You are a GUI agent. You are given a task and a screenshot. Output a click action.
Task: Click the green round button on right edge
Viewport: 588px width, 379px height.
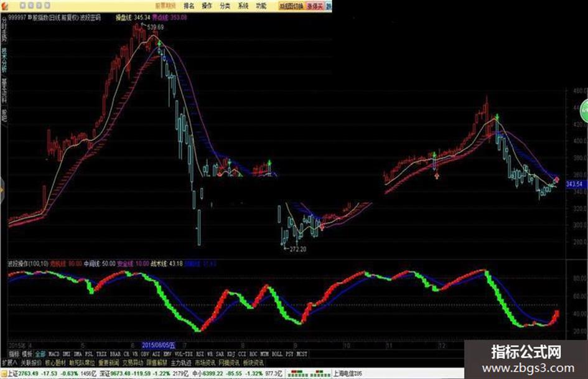coord(584,110)
